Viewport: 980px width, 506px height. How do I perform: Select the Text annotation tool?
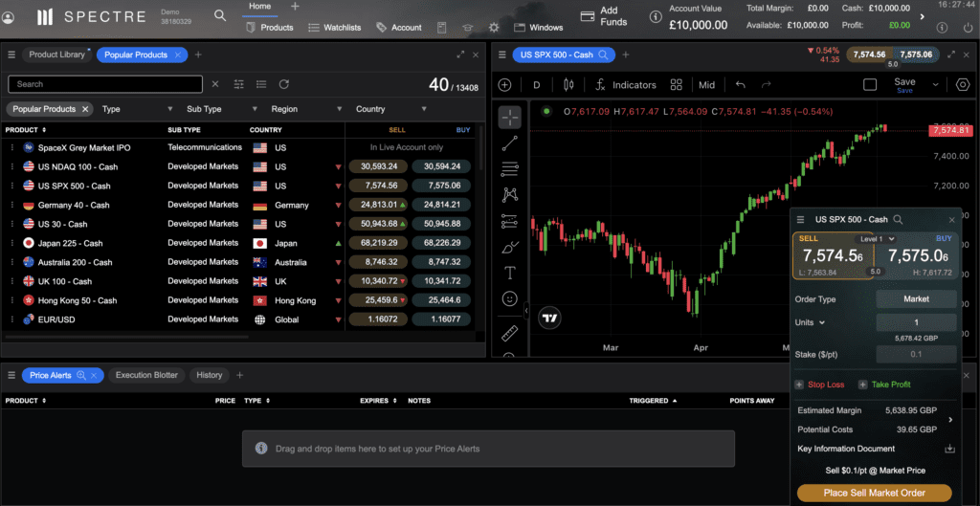[x=510, y=273]
